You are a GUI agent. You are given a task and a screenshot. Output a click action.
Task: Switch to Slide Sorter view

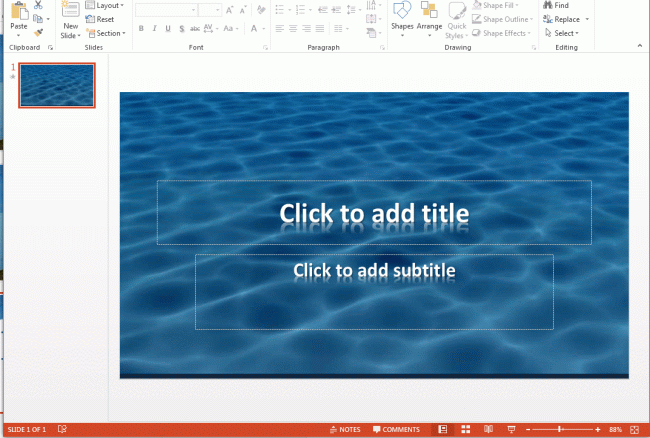pyautogui.click(x=466, y=429)
